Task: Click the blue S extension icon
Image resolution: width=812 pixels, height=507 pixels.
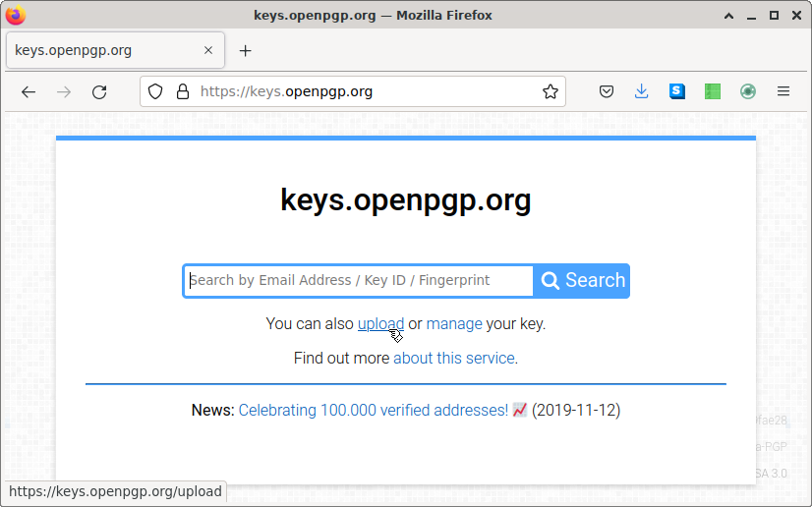Action: point(677,91)
